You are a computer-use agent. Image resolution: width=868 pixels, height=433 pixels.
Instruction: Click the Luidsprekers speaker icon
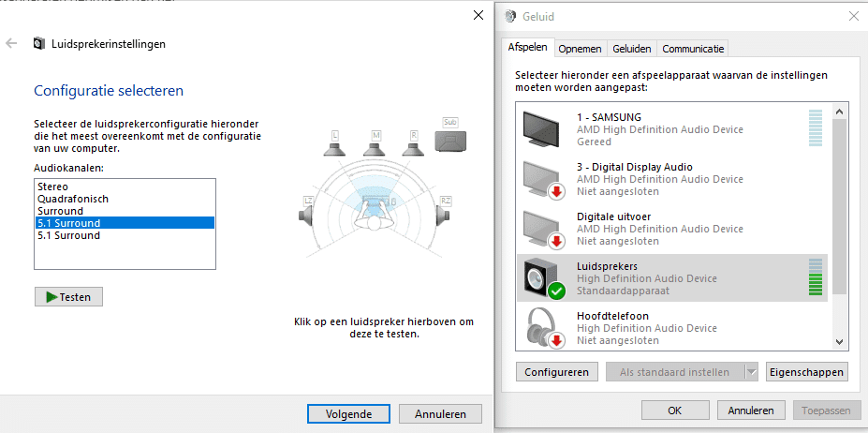[543, 278]
